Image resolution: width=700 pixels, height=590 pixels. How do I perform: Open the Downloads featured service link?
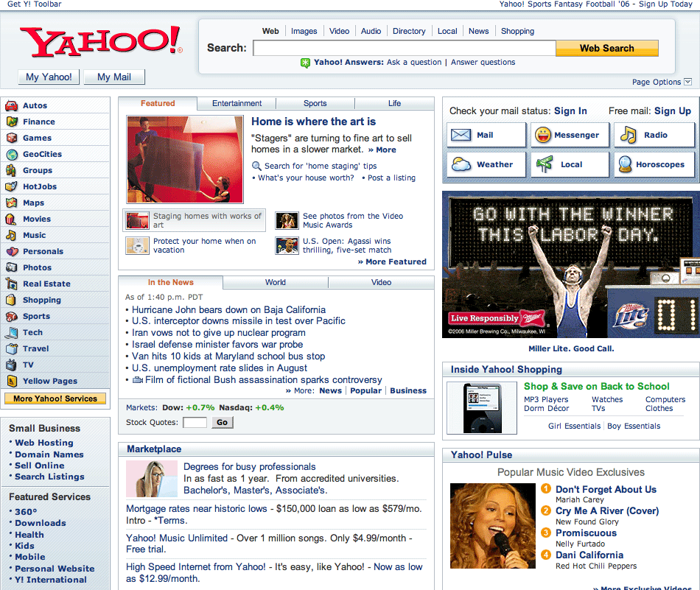(41, 523)
